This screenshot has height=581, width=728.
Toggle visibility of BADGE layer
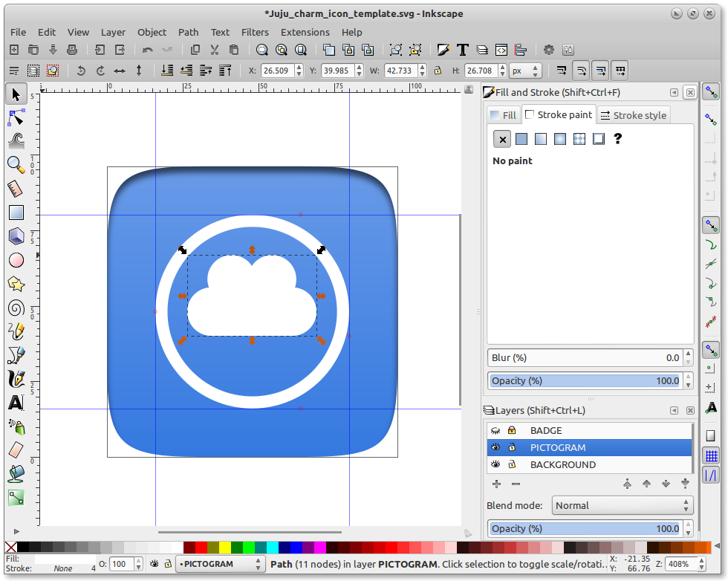point(495,431)
